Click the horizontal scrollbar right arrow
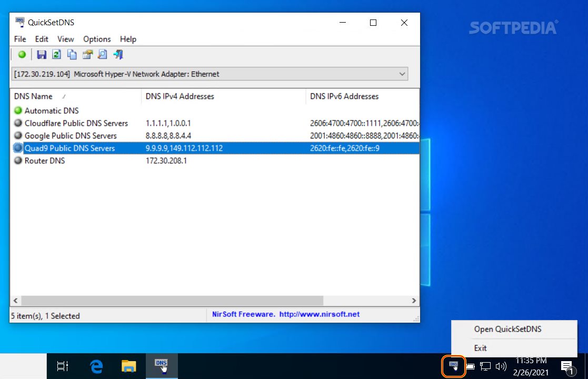Image resolution: width=588 pixels, height=379 pixels. point(414,301)
